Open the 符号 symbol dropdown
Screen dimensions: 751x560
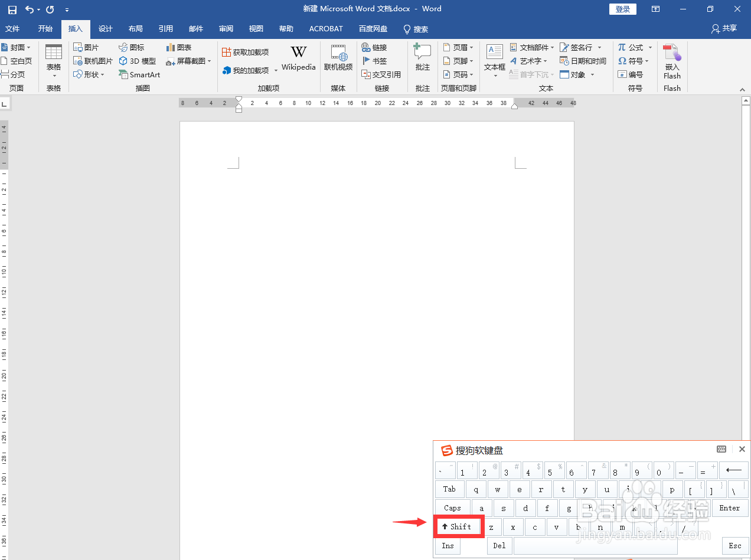[x=634, y=61]
